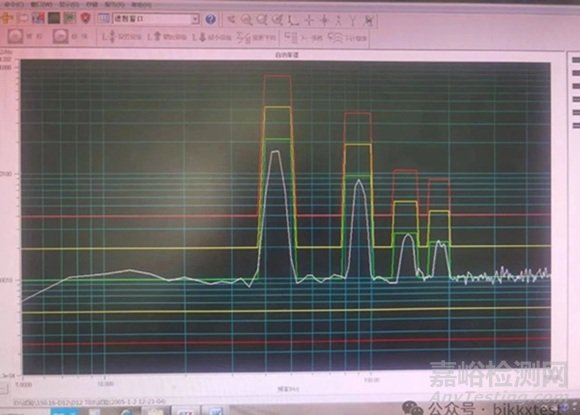Viewport: 580px width, 415px height.
Task: Click the red shield icon
Action: (86, 18)
